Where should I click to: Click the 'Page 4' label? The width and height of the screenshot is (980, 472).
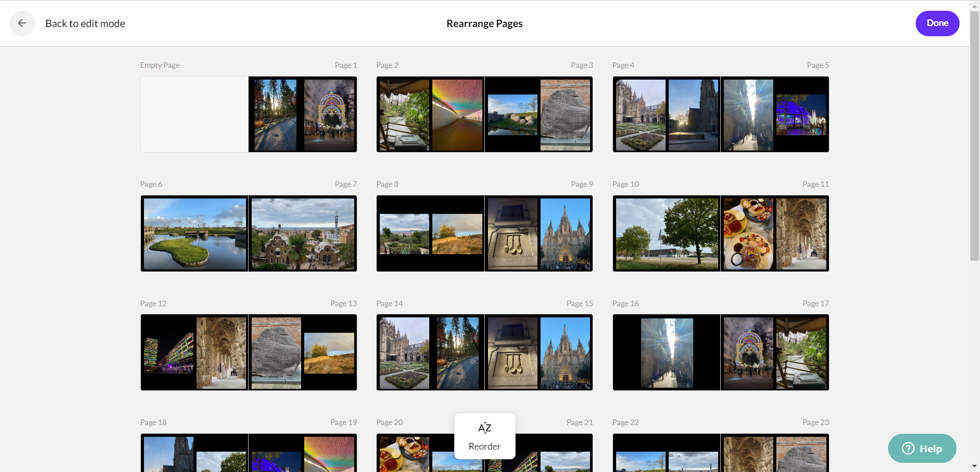tap(623, 65)
